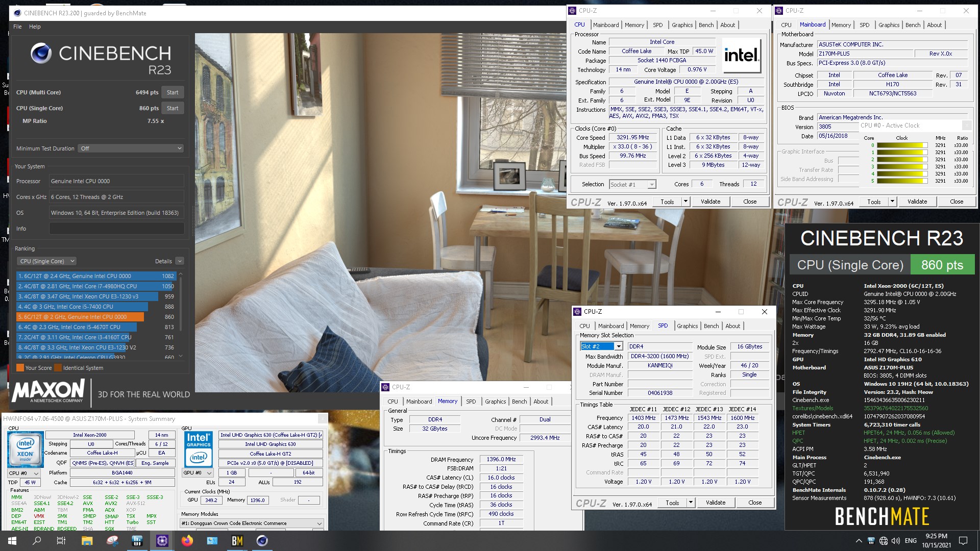Click the HWiNFO taskbar icon

click(137, 541)
